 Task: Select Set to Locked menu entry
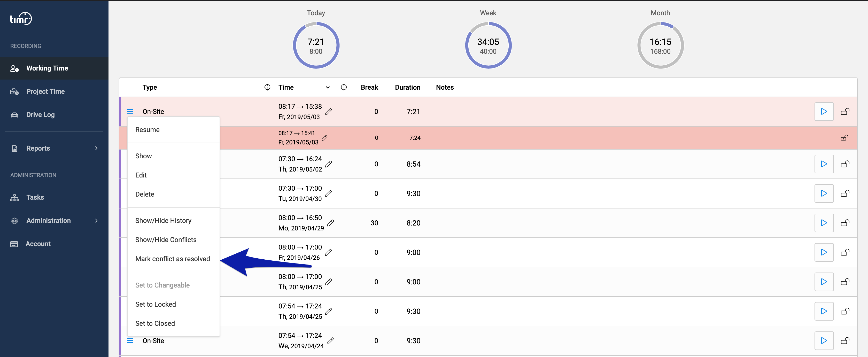174,305
